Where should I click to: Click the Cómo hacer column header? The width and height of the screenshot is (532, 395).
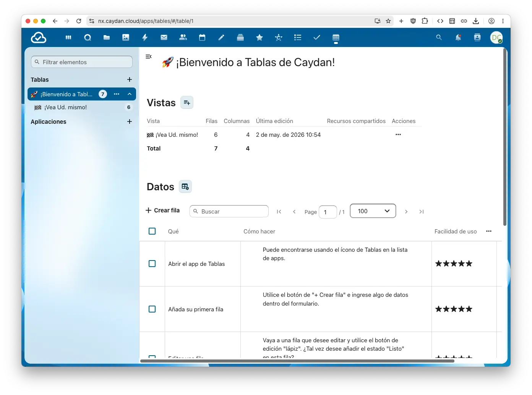tap(260, 231)
